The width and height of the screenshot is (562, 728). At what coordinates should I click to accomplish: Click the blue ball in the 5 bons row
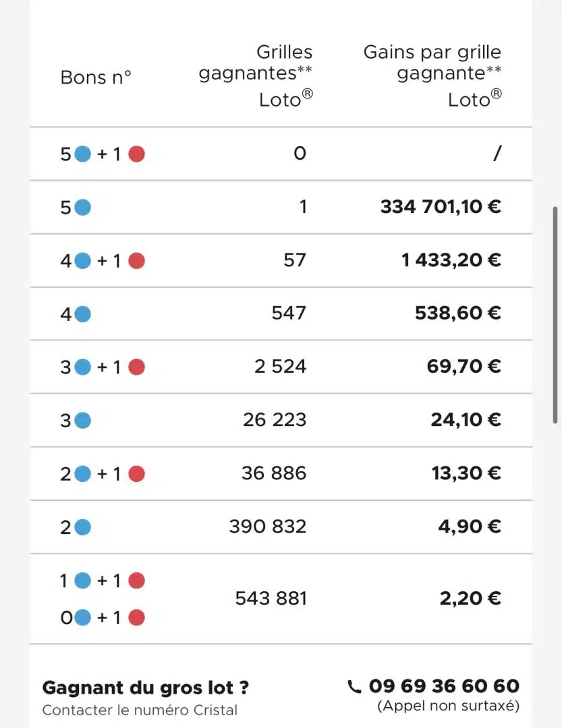(x=83, y=207)
